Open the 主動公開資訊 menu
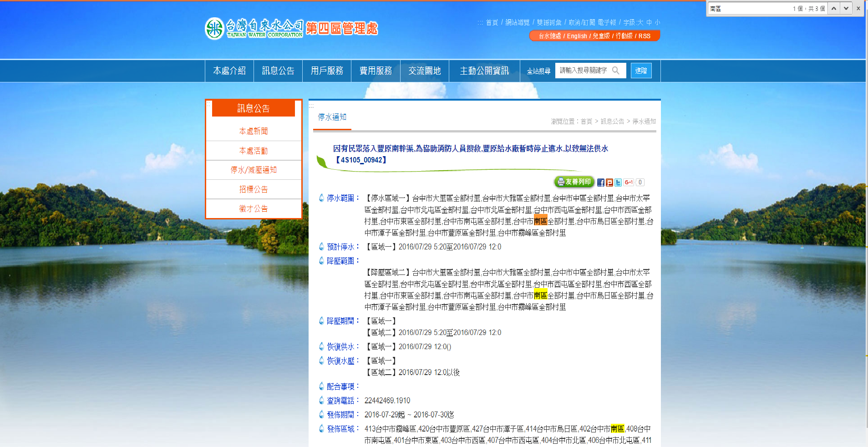 pos(484,71)
